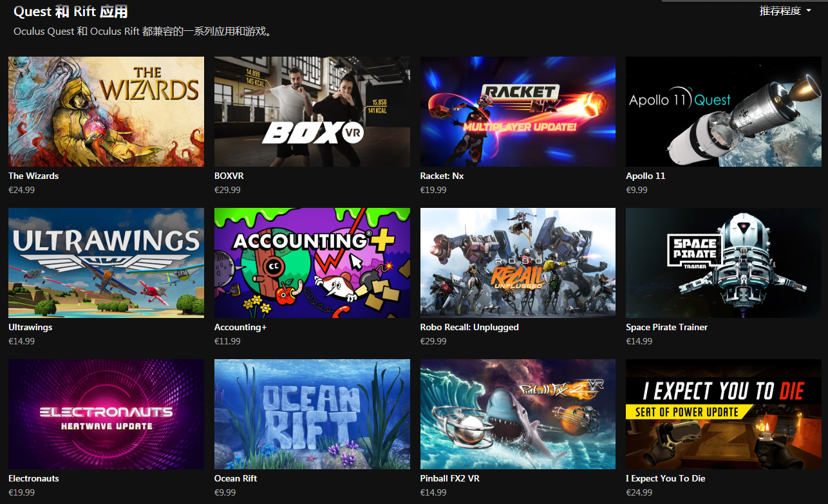Open the Accounting+ game artwork
The width and height of the screenshot is (828, 504).
312,263
